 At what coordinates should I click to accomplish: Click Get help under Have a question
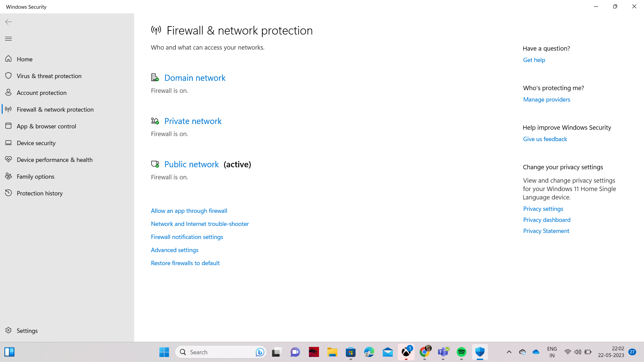(x=534, y=60)
